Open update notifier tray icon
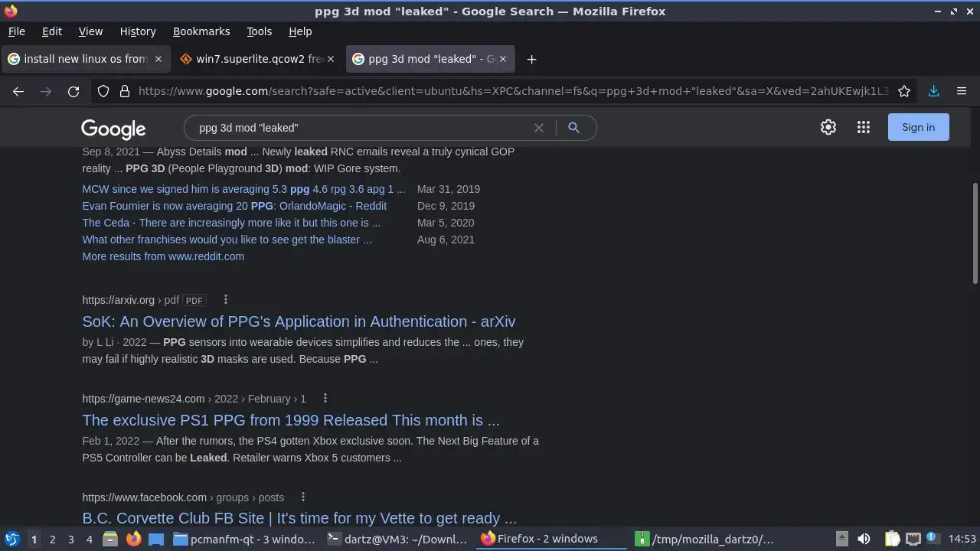980x551 pixels. tap(932, 539)
